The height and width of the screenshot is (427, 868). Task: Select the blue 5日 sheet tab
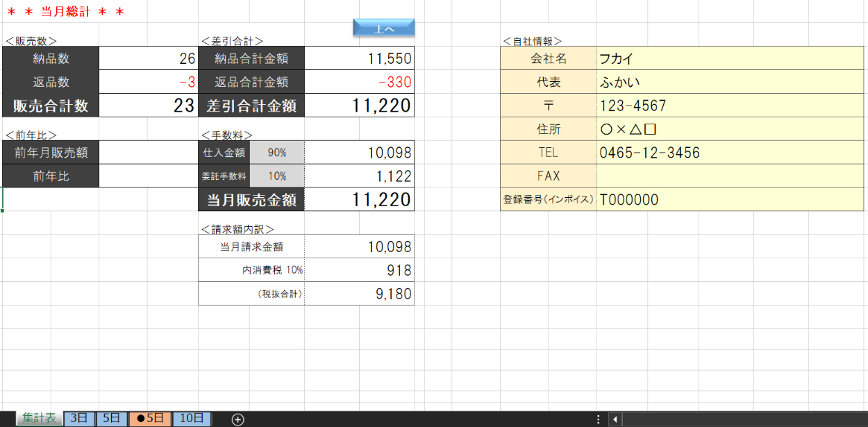coord(112,418)
